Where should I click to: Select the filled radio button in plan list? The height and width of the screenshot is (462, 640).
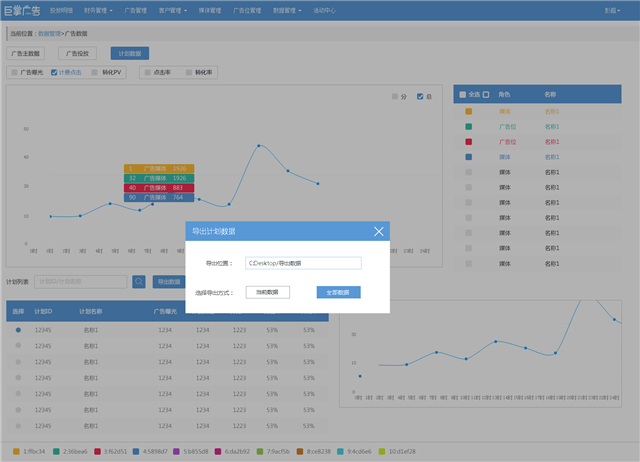tap(18, 330)
